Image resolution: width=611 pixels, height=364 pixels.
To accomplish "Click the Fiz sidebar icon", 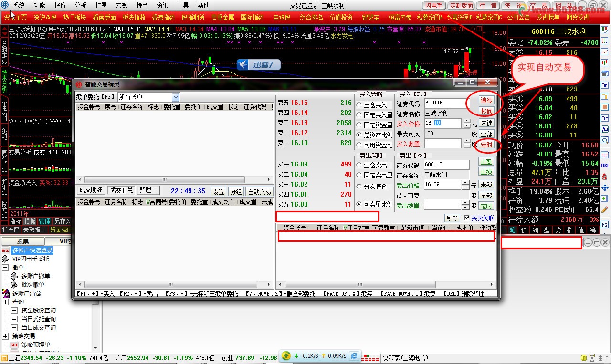I will coord(605,118).
